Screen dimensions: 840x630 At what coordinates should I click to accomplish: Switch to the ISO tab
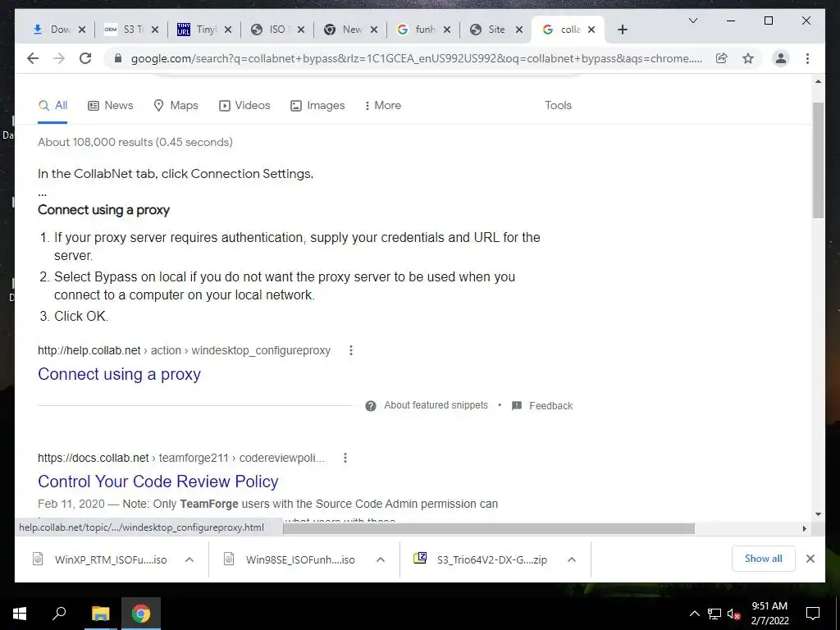[x=269, y=30]
